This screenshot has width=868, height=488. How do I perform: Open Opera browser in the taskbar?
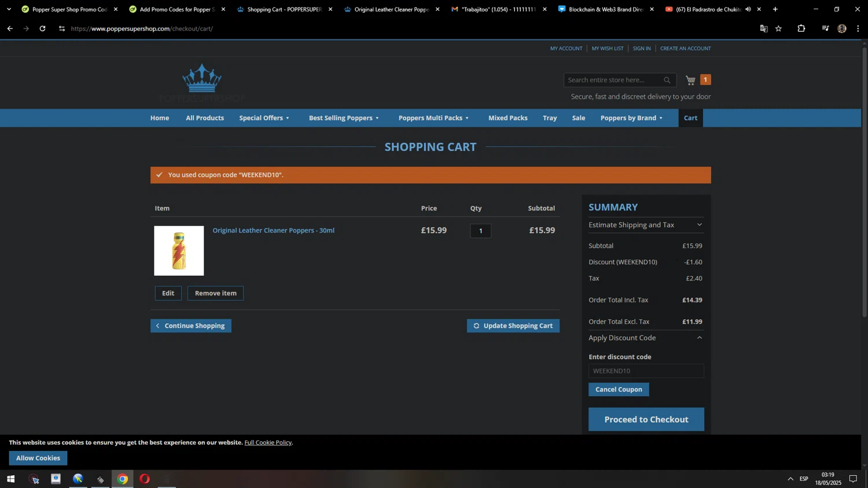145,479
